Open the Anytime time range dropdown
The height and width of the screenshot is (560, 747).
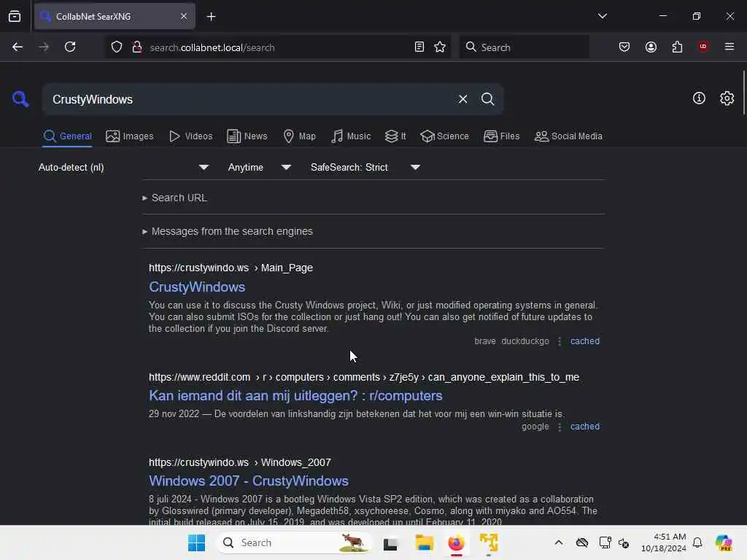tap(259, 168)
